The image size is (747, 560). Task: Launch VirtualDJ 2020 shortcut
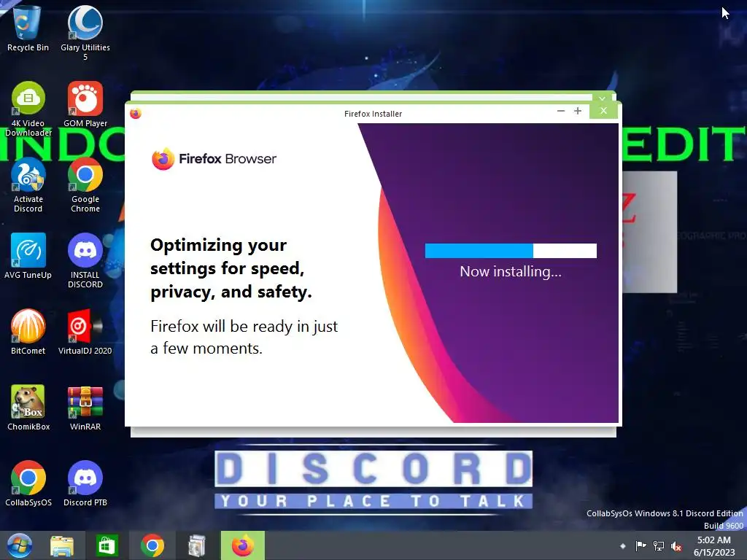click(x=85, y=332)
